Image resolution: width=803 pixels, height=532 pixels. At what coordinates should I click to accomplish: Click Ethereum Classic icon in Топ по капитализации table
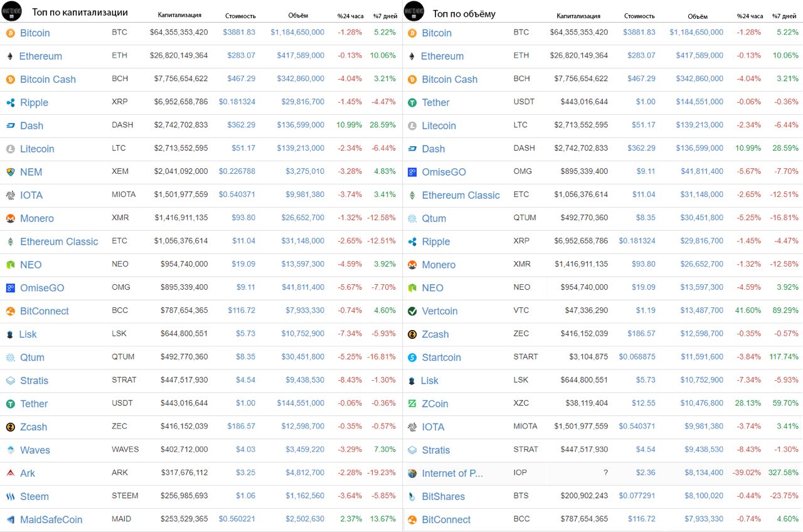[10, 242]
